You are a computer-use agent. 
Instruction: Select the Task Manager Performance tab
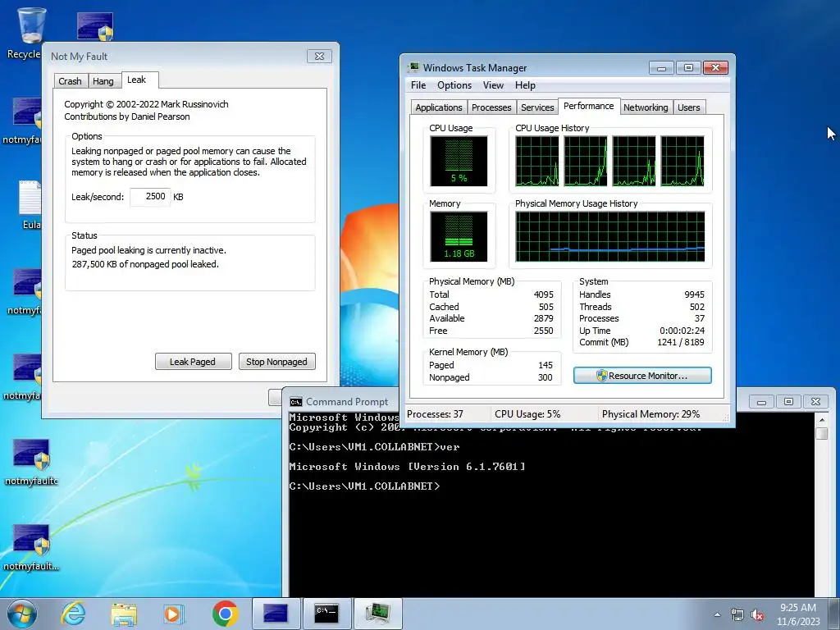[x=589, y=106]
